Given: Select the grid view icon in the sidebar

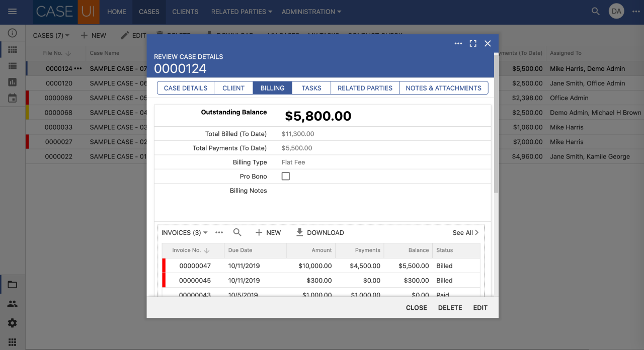Looking at the screenshot, I should pos(13,49).
